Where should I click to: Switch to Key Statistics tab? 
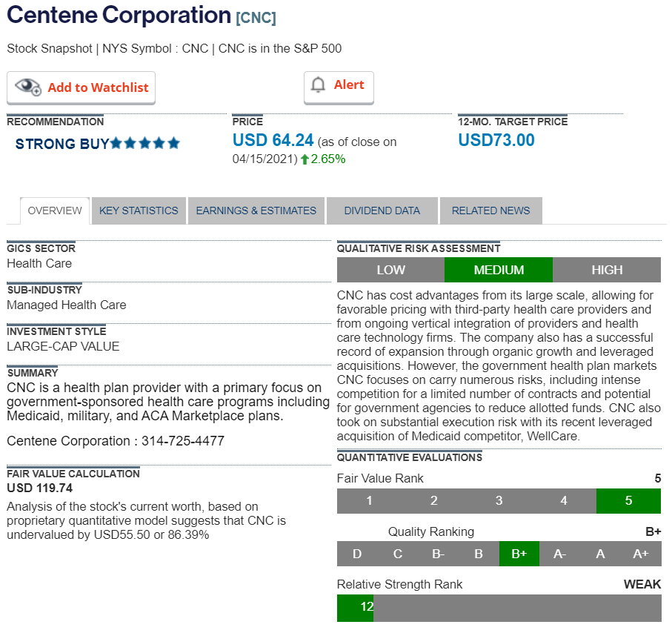(x=139, y=211)
